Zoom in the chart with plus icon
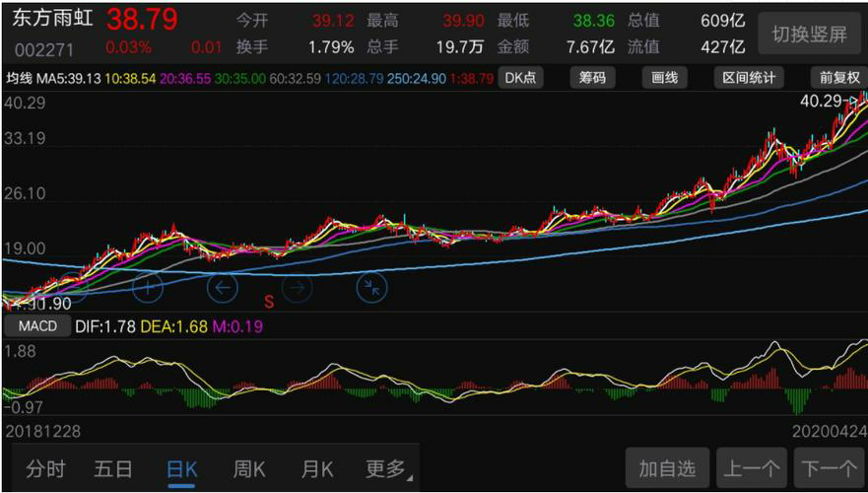The image size is (868, 493). pyautogui.click(x=148, y=287)
